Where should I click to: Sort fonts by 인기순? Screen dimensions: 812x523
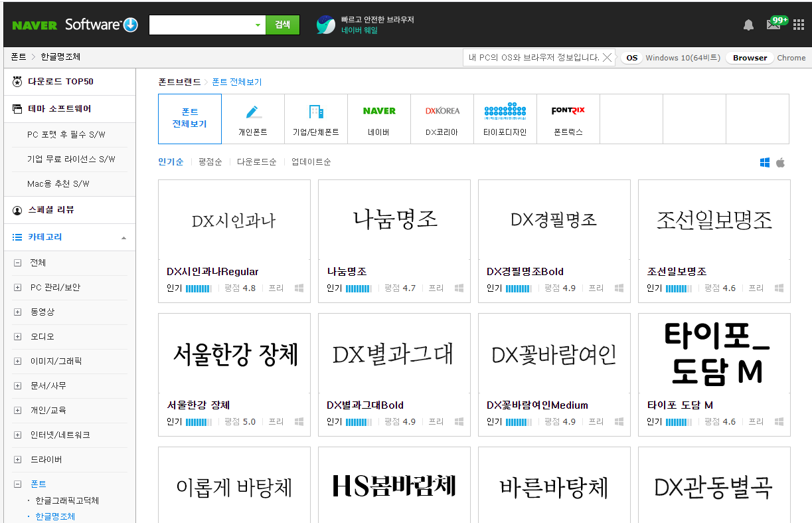point(171,162)
